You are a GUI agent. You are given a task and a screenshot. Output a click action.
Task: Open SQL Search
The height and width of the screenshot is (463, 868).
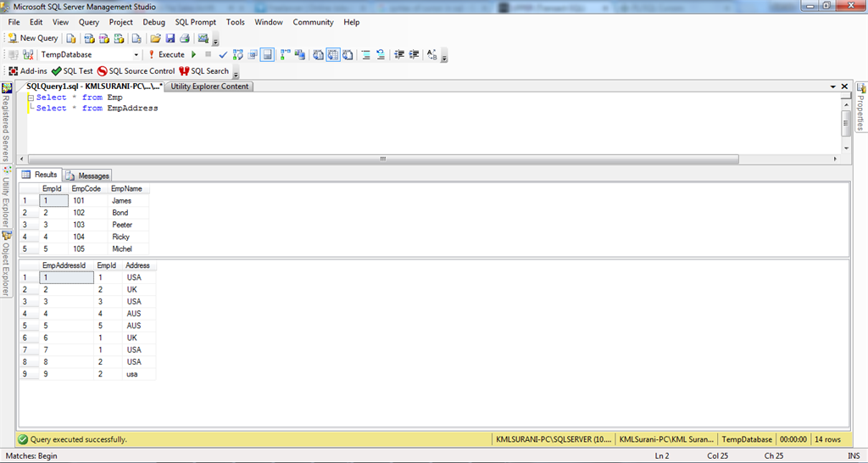click(x=203, y=71)
